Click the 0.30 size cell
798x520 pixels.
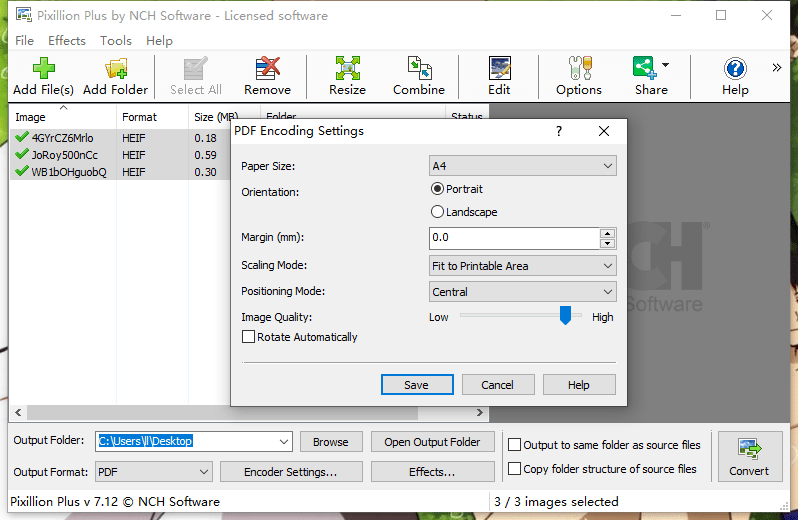coord(206,172)
